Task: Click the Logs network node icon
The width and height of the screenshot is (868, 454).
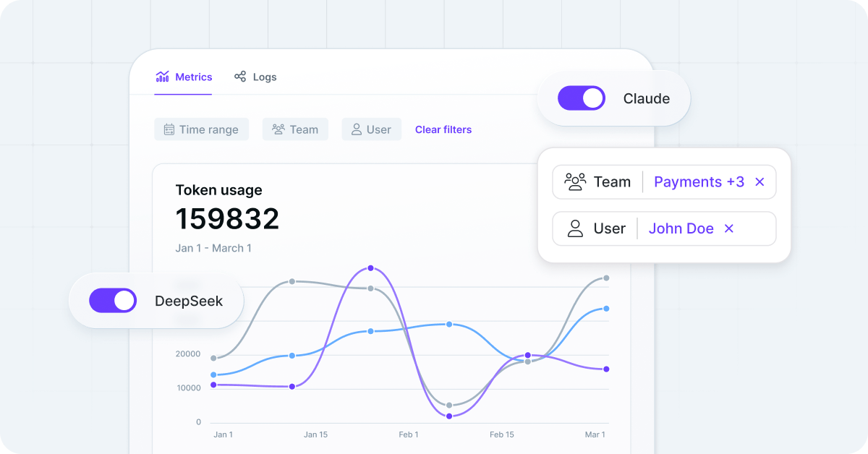Action: [x=240, y=76]
